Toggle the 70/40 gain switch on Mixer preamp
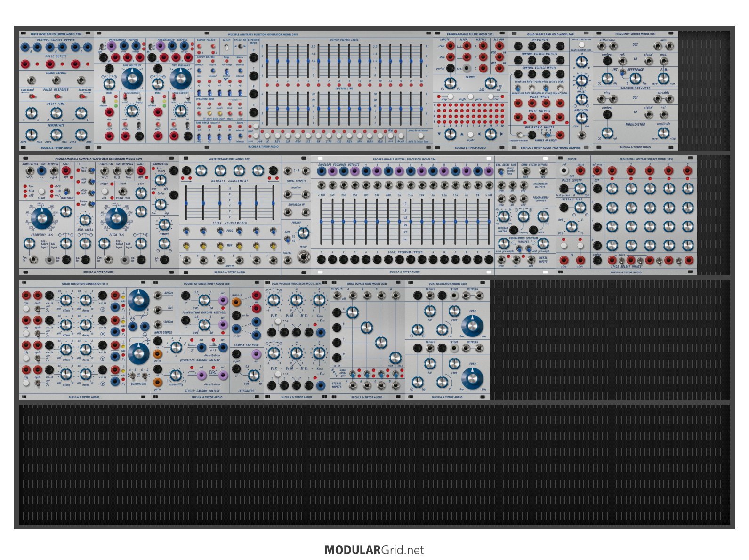 pyautogui.click(x=287, y=239)
